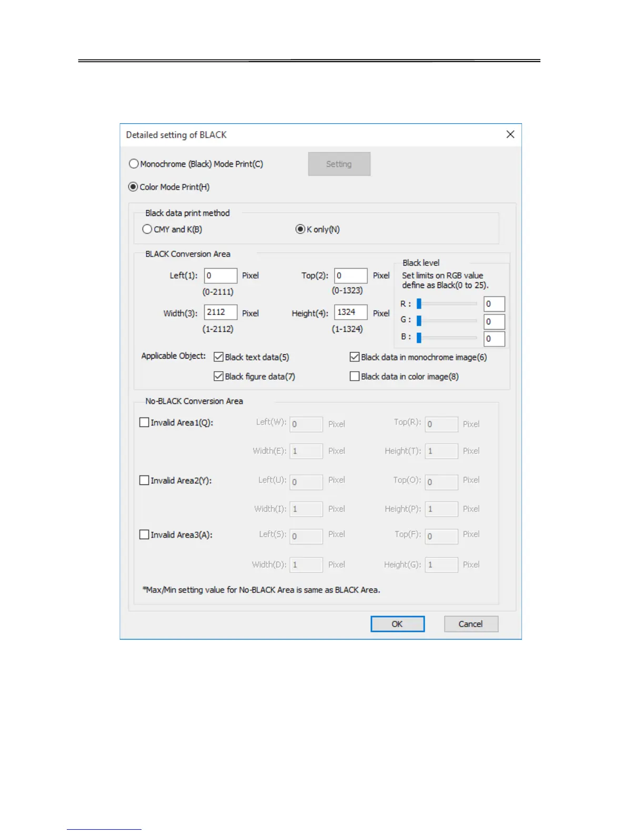
Task: Enable Invalid Area1 checkbox
Action: (144, 422)
